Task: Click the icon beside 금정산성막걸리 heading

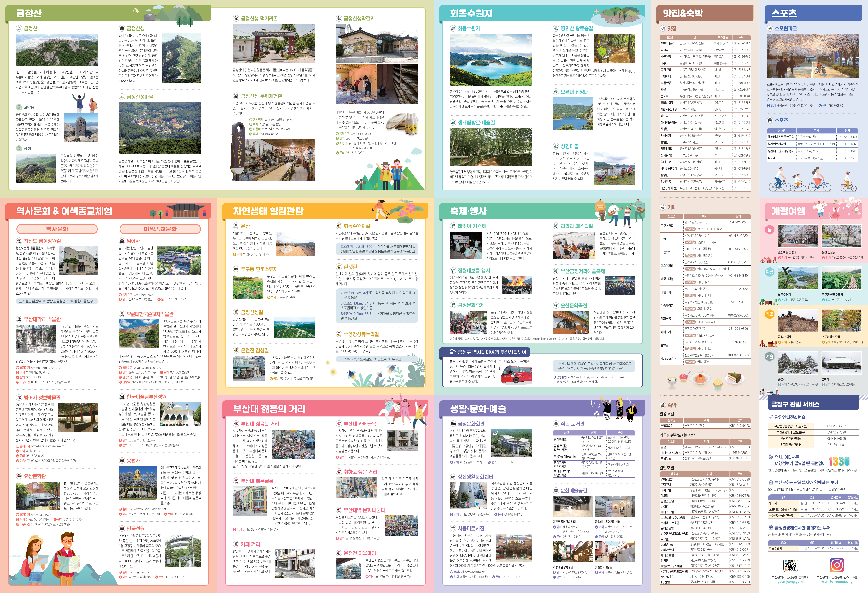Action: coord(339,18)
